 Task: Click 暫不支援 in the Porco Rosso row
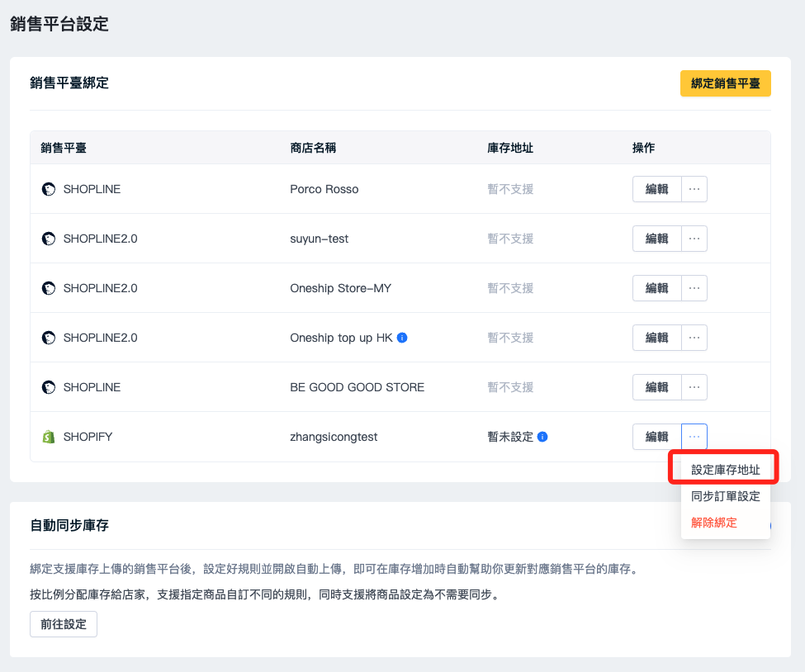[x=510, y=189]
